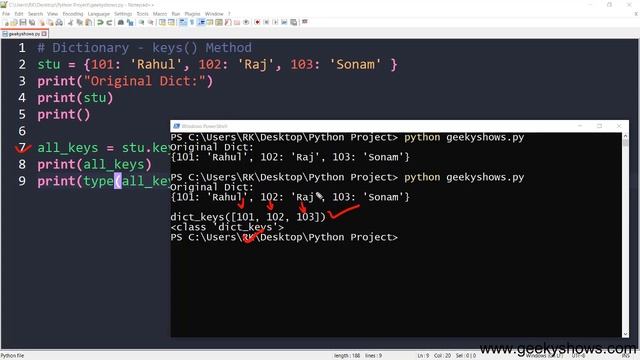Toggle Show All Characters in the toolbar
This screenshot has width=640, height=360.
(192, 22)
